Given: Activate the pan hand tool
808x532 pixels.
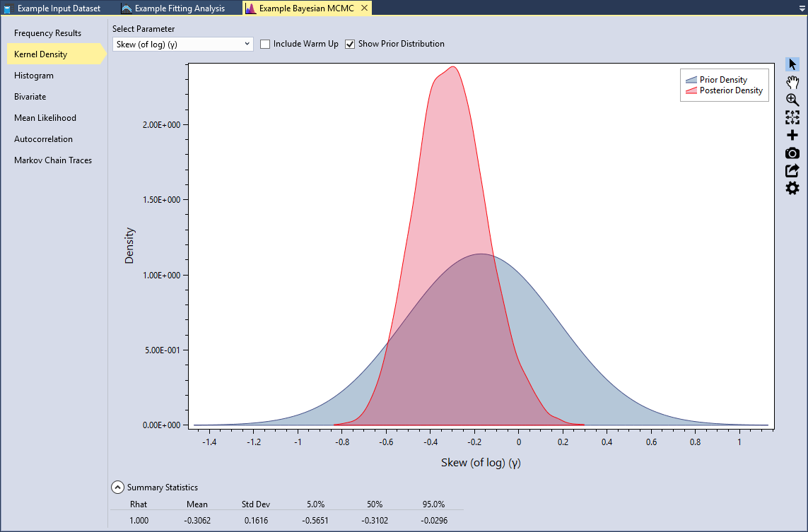Looking at the screenshot, I should coord(792,82).
